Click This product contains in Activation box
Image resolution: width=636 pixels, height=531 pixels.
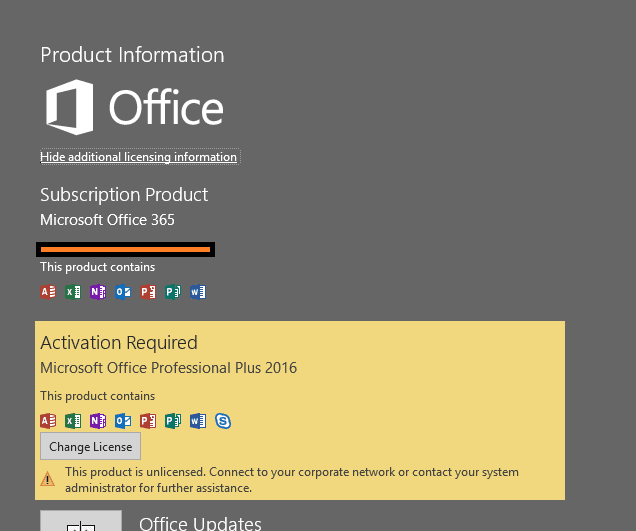tap(97, 396)
